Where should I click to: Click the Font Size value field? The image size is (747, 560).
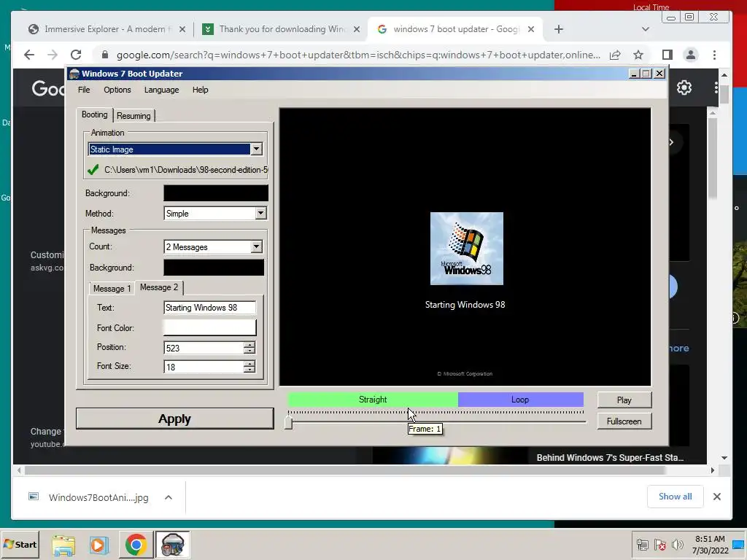(204, 367)
